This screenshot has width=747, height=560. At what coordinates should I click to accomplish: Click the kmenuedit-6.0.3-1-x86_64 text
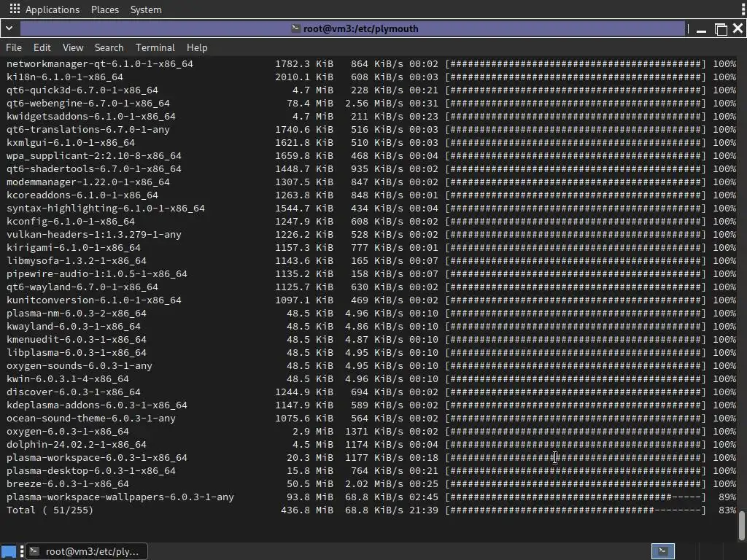point(76,340)
